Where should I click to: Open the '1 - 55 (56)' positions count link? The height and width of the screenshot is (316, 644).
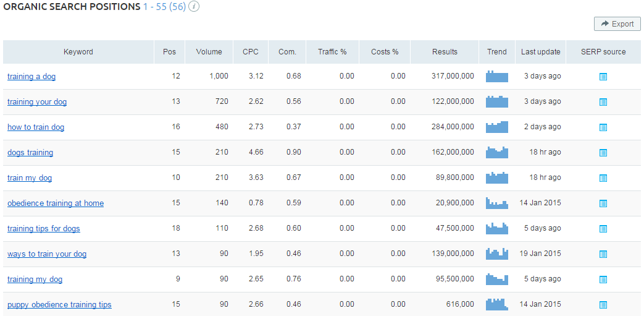(164, 7)
